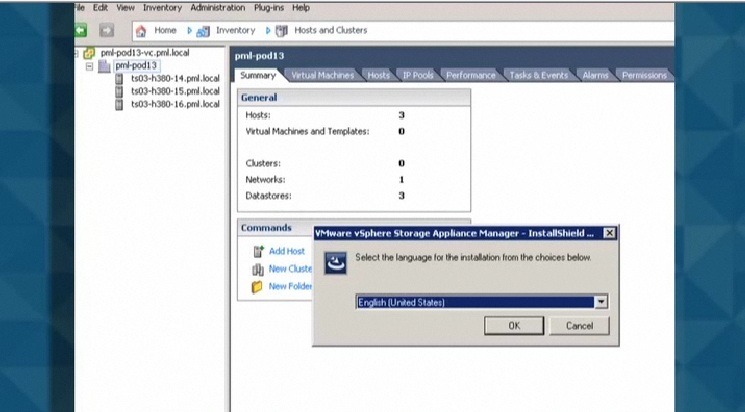The image size is (745, 412).
Task: Switch to the Hosts tab
Action: tap(378, 75)
